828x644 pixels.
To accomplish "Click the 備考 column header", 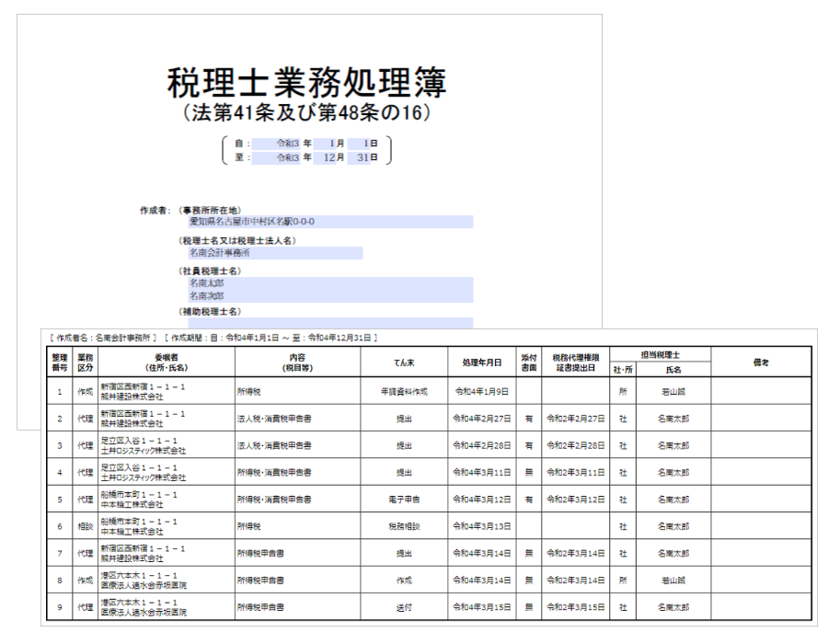I will coord(761,362).
